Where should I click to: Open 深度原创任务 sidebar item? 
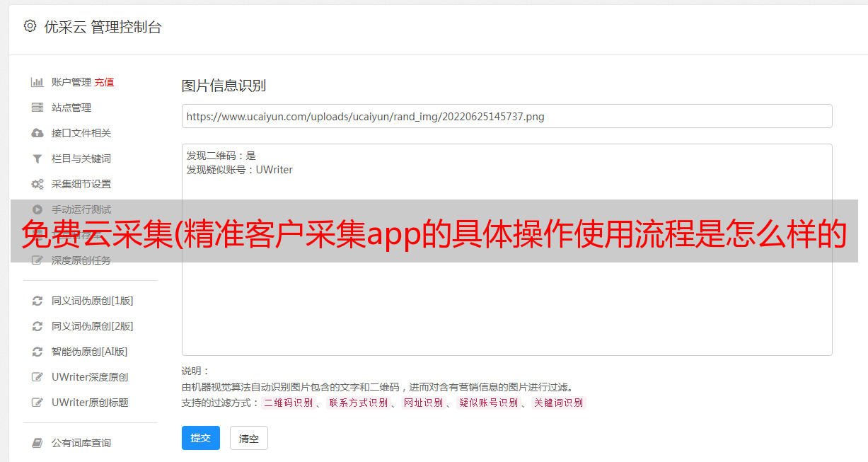[81, 260]
